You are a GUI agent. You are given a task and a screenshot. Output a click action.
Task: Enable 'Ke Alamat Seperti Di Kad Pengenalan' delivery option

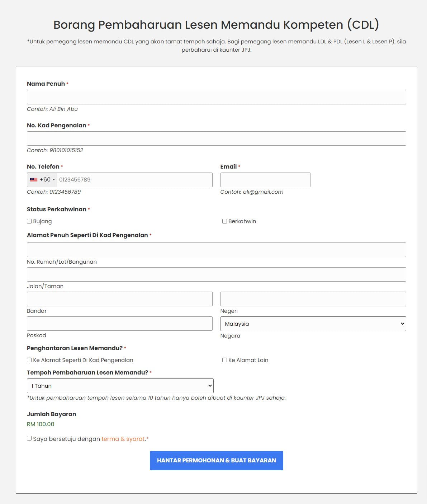[x=29, y=360]
